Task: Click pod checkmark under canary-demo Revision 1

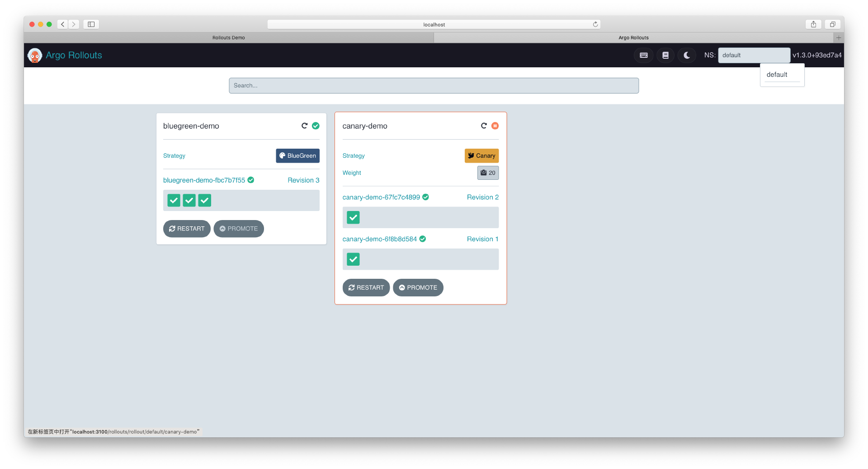Action: pos(353,259)
